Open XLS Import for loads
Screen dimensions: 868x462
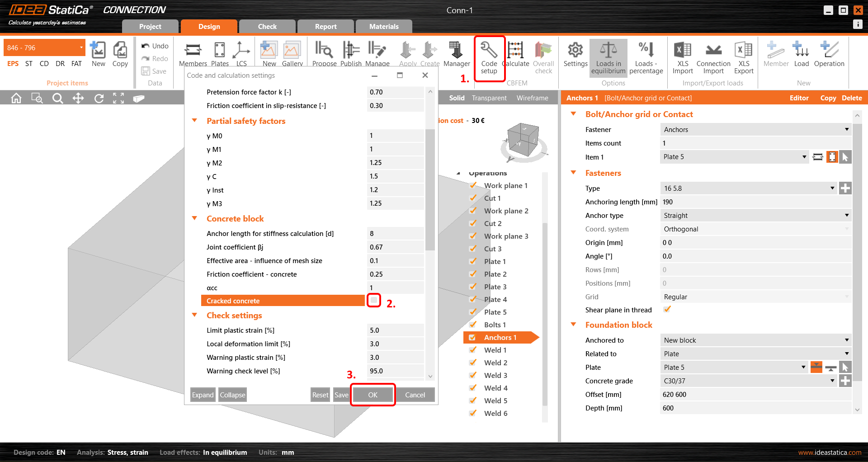(683, 58)
